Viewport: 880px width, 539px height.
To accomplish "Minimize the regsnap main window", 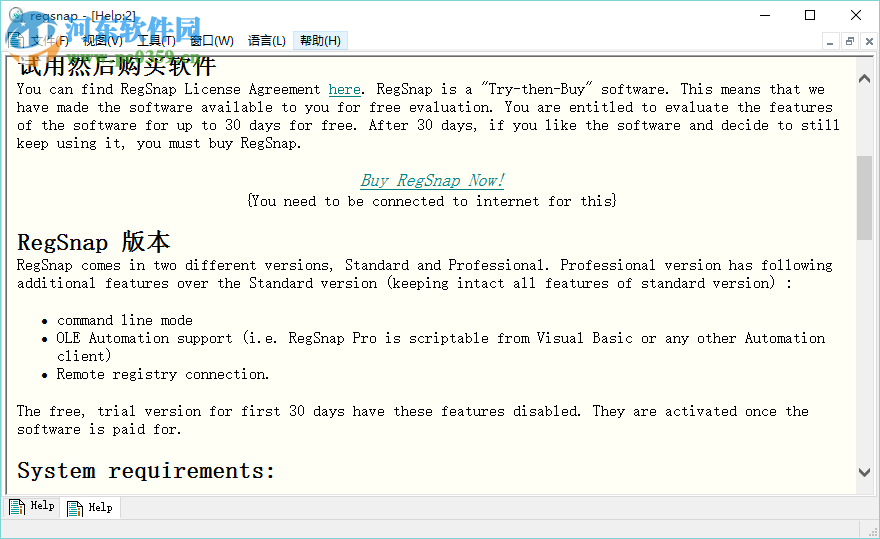I will click(764, 15).
